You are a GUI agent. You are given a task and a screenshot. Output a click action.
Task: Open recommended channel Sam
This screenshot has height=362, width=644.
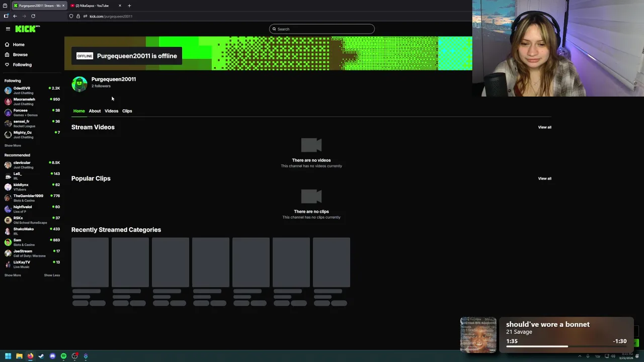32,242
